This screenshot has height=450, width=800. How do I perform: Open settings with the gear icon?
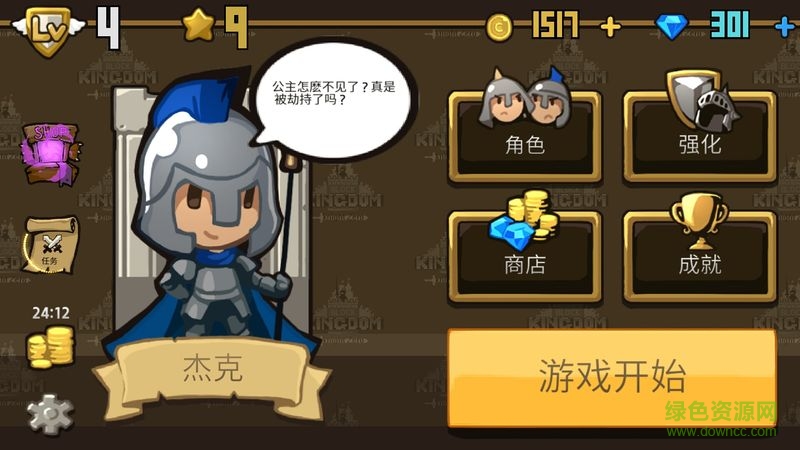point(50,414)
